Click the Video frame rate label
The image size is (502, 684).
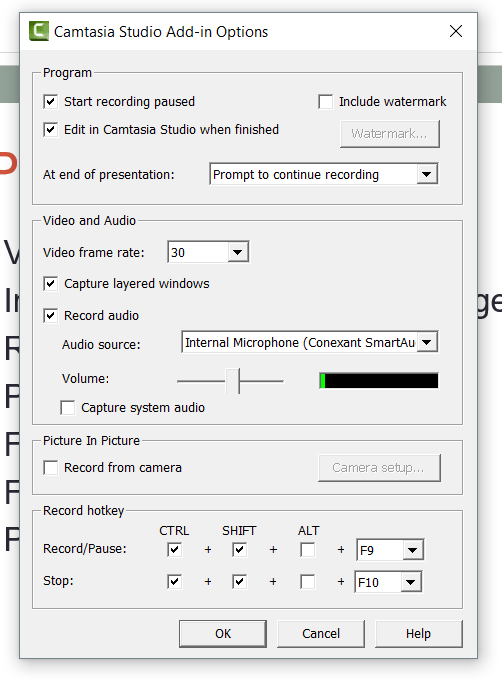[94, 253]
